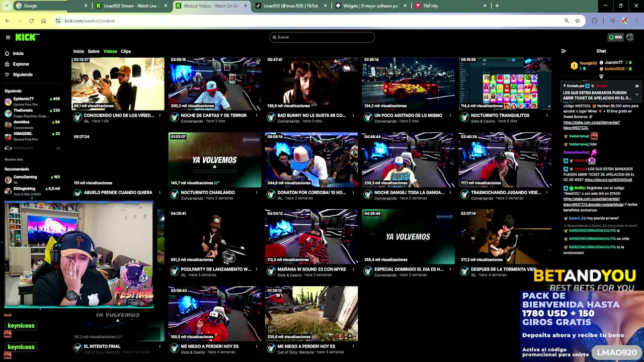Open the user avatar menu in Kick

(630, 37)
